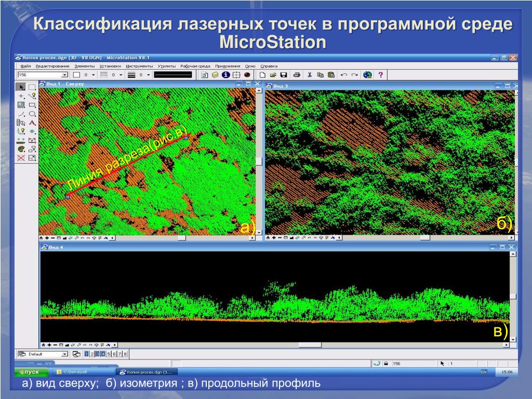Open the line weight dropdown arrow
This screenshot has width=532, height=399.
(x=148, y=75)
